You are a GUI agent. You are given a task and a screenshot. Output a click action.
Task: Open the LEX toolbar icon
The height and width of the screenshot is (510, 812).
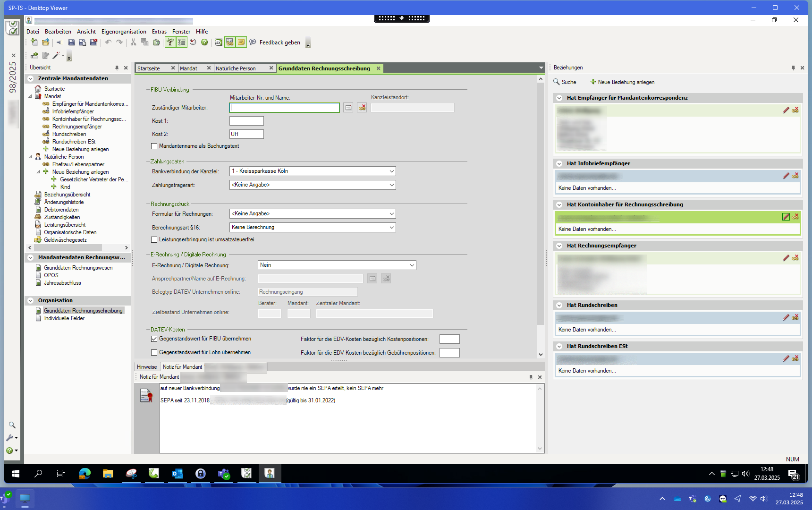218,42
